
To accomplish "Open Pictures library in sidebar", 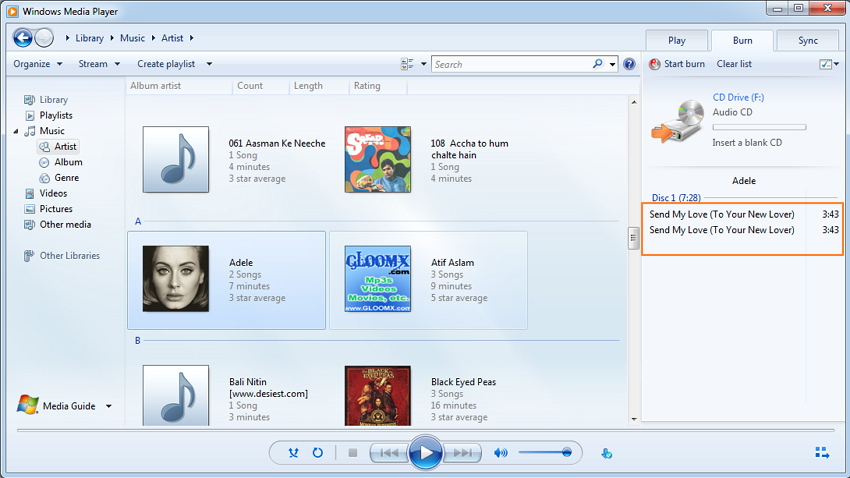I will click(x=55, y=209).
